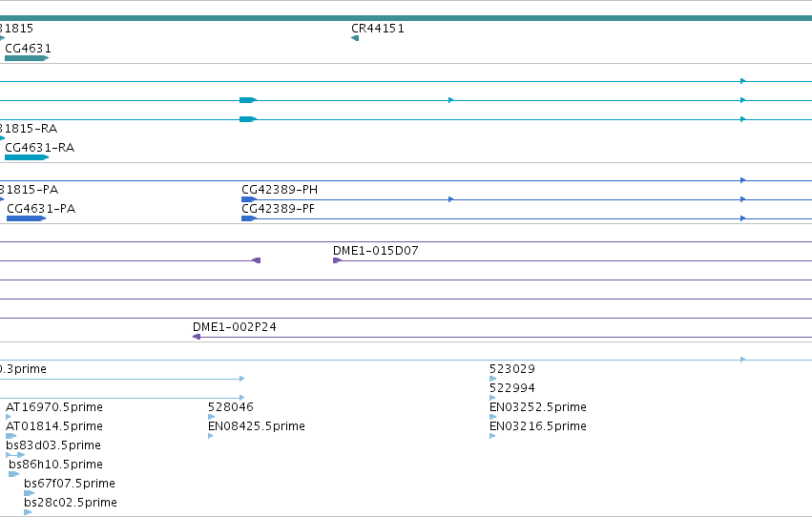Select the bs28c02.5prime label
Screen dimensions: 812x517
coord(71,503)
